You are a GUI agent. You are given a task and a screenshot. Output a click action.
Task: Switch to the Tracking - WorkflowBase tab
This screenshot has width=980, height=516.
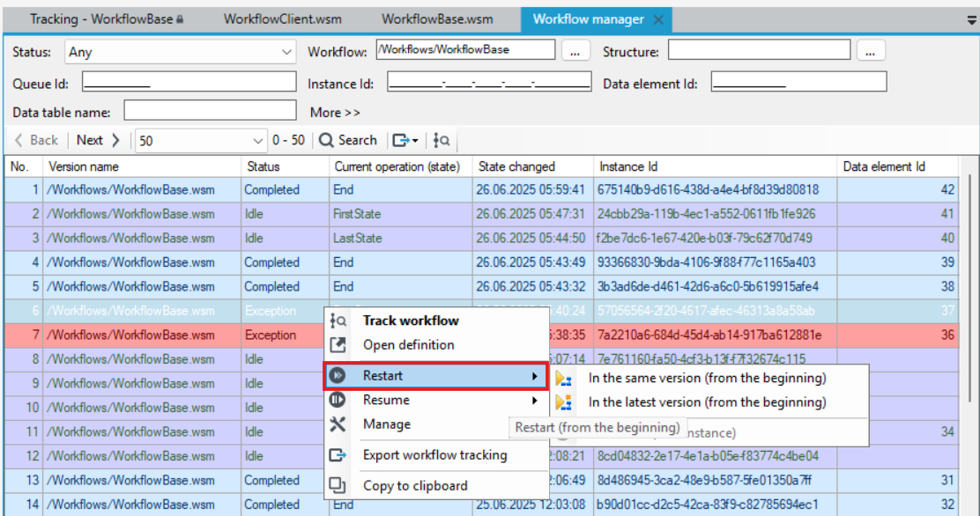(107, 19)
